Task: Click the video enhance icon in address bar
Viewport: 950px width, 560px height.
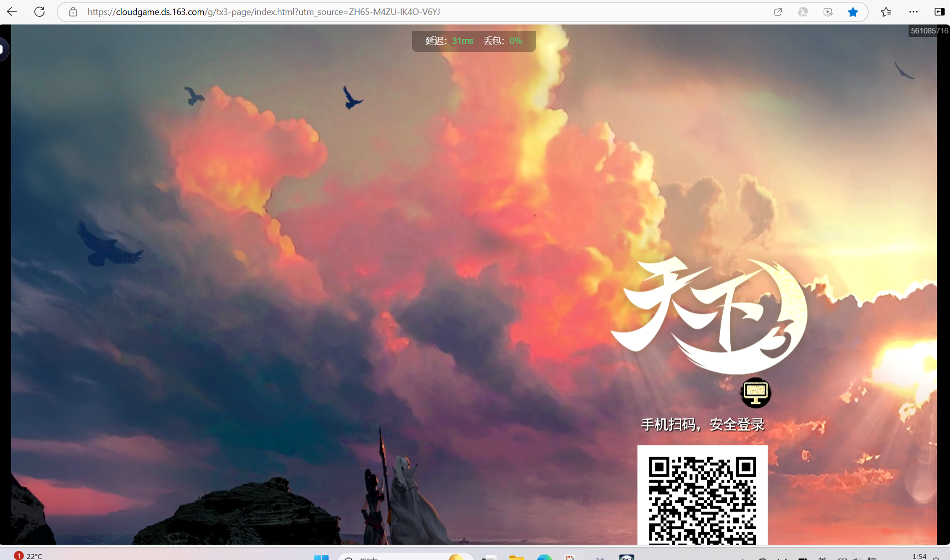Action: coord(828,12)
